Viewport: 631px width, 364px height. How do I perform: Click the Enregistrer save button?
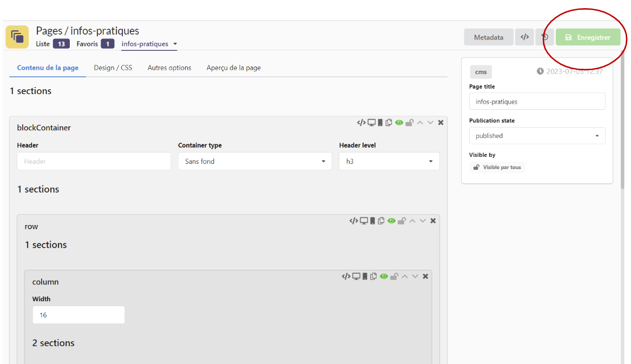[x=588, y=37]
